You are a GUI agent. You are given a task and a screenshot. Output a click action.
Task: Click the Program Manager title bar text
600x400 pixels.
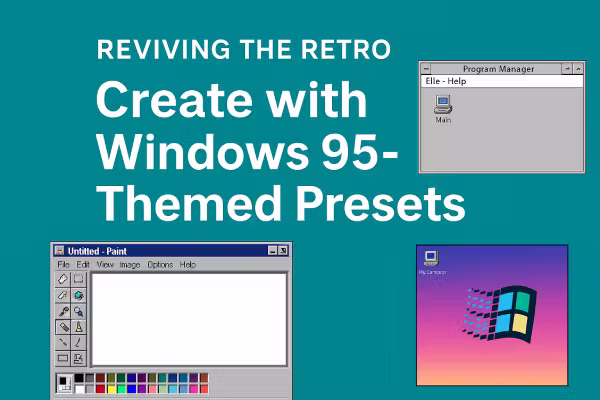pos(498,69)
